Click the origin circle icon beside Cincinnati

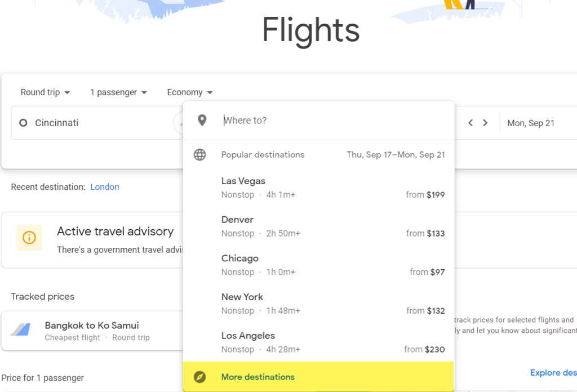coord(23,123)
